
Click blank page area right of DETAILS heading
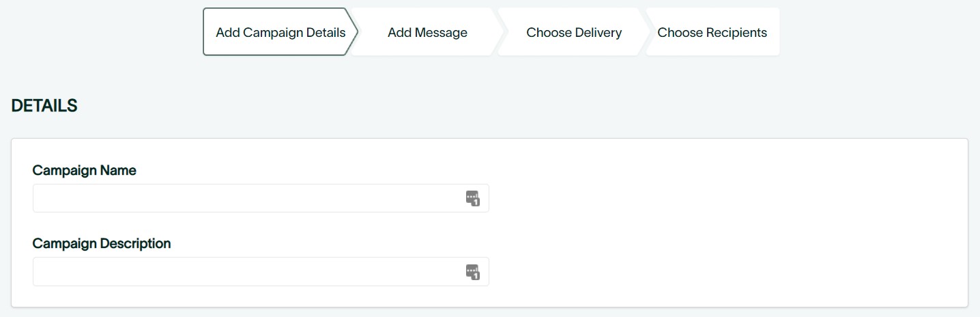click(x=478, y=106)
